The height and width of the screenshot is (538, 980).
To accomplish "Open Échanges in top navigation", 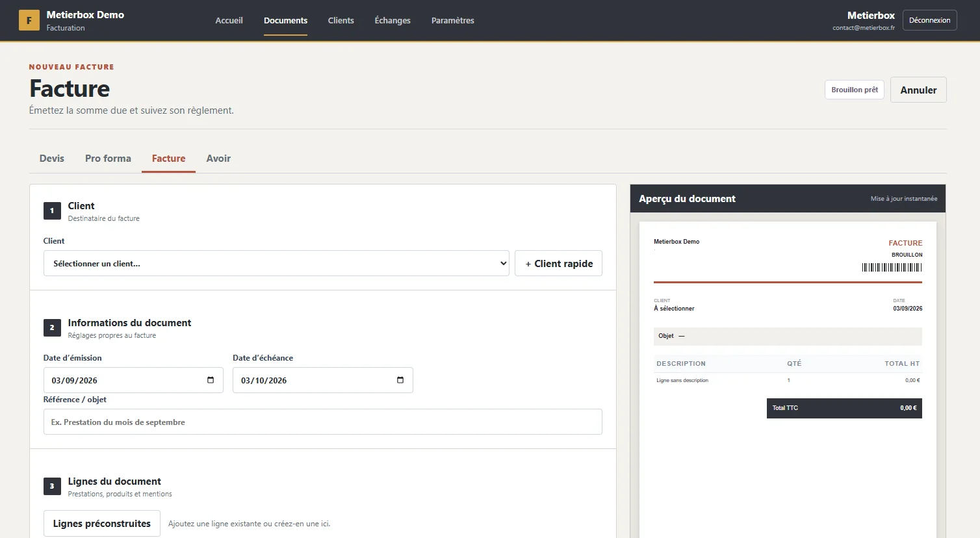I will coord(393,20).
